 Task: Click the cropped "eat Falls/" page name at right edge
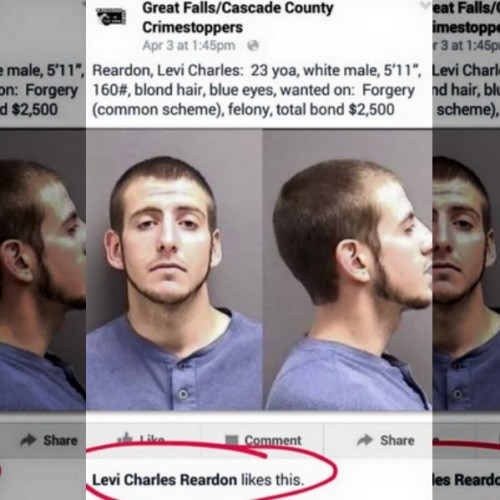466,8
